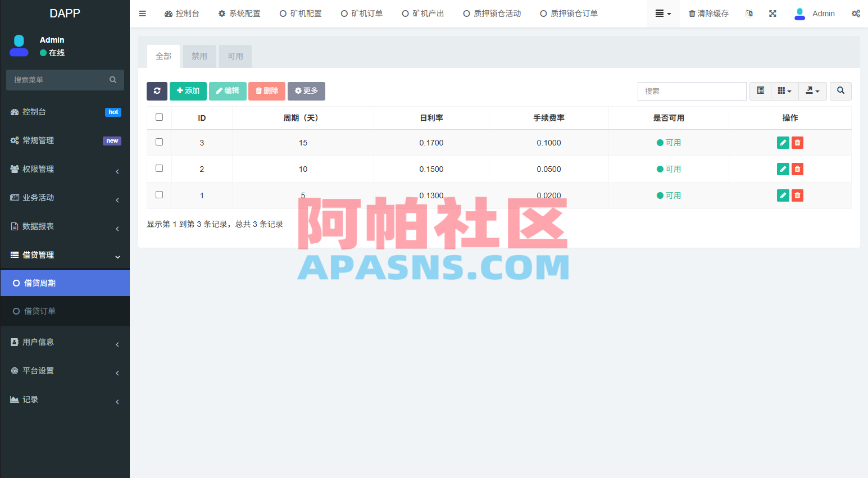
Task: Click the Admin avatar in header
Action: pos(799,13)
